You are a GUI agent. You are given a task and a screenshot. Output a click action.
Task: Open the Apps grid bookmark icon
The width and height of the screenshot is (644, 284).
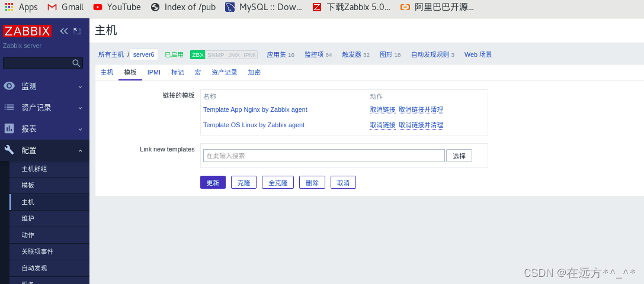(x=9, y=7)
